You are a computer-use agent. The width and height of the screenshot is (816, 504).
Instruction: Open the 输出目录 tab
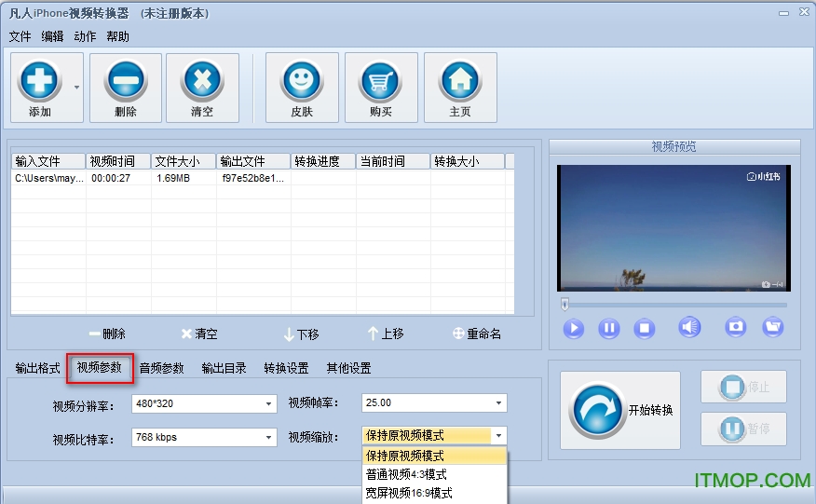(x=224, y=368)
